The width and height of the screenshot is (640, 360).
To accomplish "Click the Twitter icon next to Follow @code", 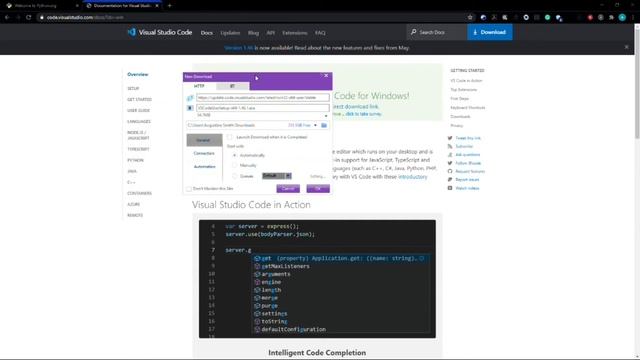I will pyautogui.click(x=450, y=163).
